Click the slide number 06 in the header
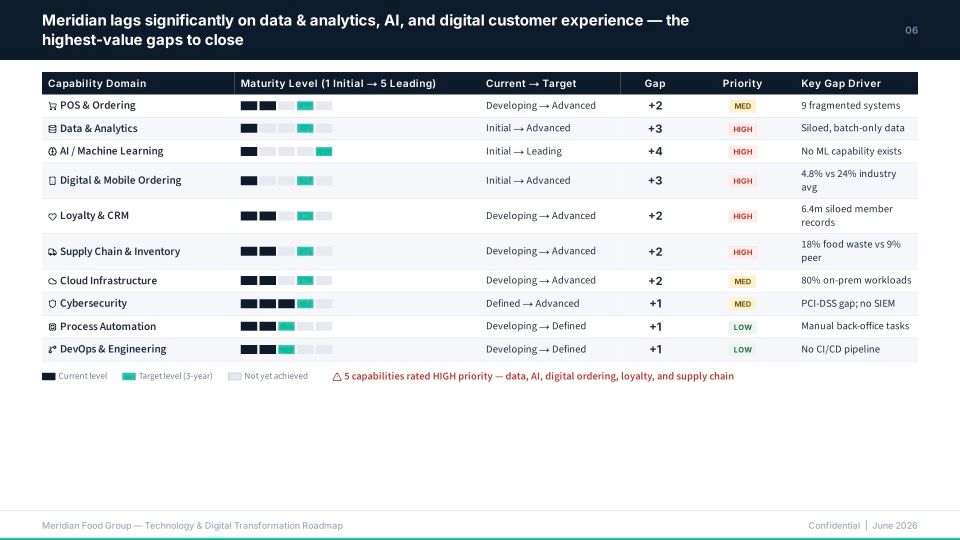The height and width of the screenshot is (540, 960). 911,30
